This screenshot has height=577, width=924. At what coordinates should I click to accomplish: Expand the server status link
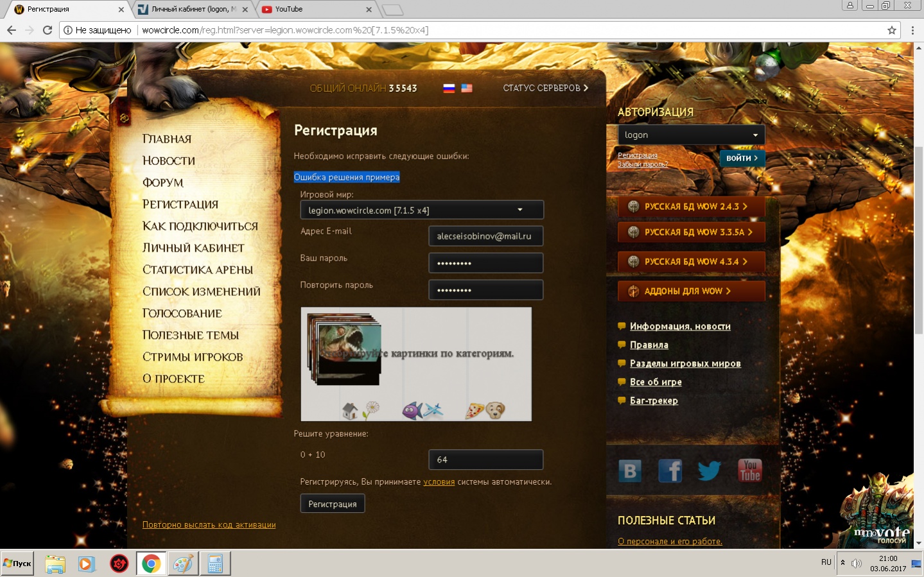545,88
